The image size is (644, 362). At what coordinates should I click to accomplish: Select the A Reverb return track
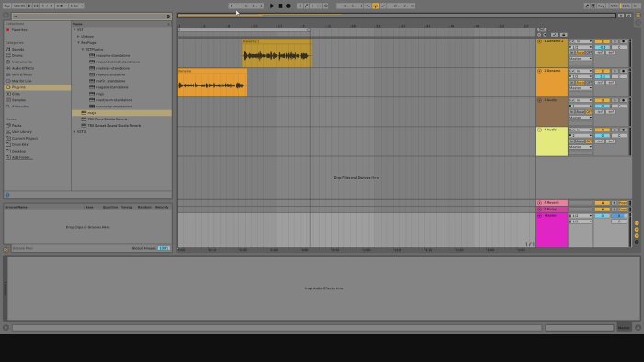tap(552, 203)
